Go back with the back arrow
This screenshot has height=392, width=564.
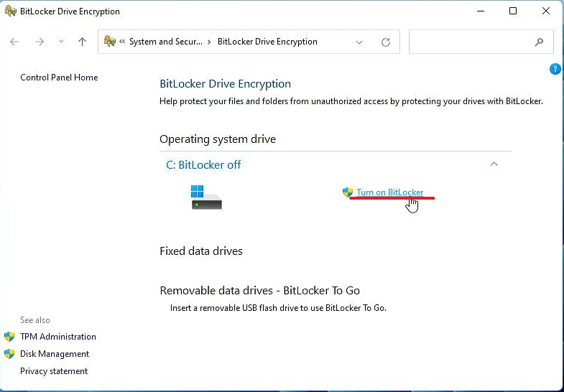point(14,42)
